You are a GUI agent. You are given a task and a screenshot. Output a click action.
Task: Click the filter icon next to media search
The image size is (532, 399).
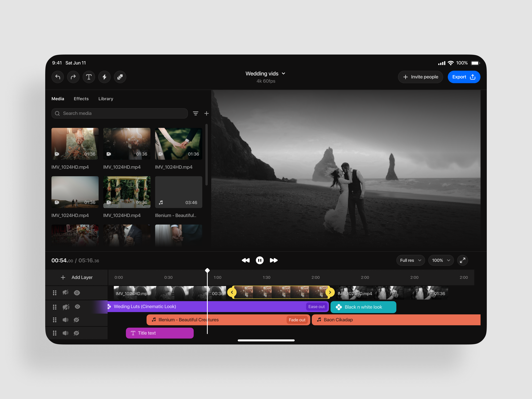[196, 113]
